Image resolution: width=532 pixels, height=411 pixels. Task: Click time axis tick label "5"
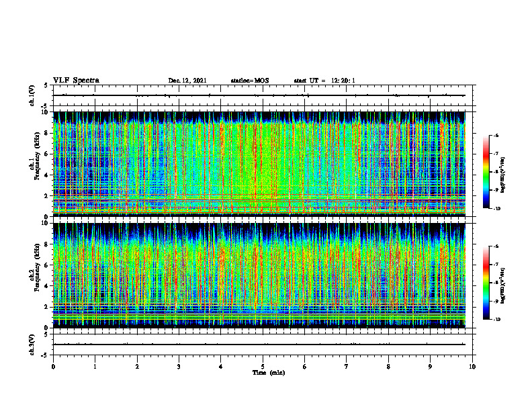tap(263, 367)
